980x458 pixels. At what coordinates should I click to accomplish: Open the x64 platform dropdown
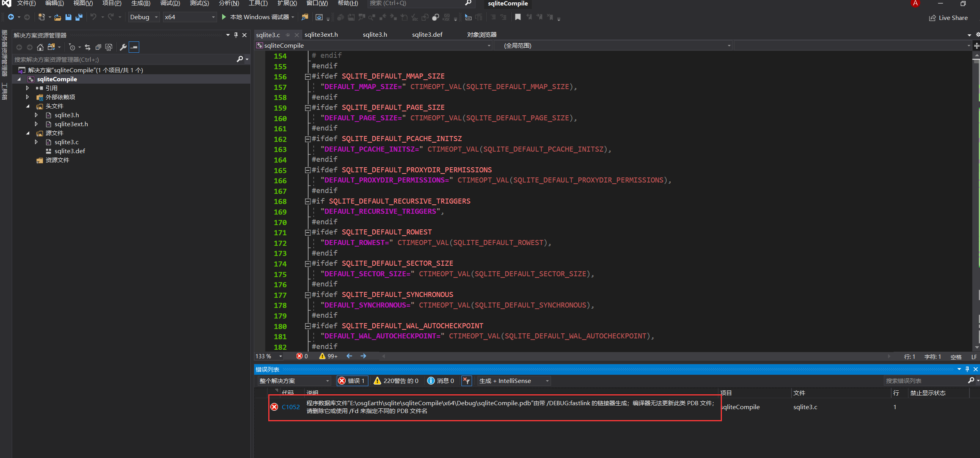coord(189,17)
